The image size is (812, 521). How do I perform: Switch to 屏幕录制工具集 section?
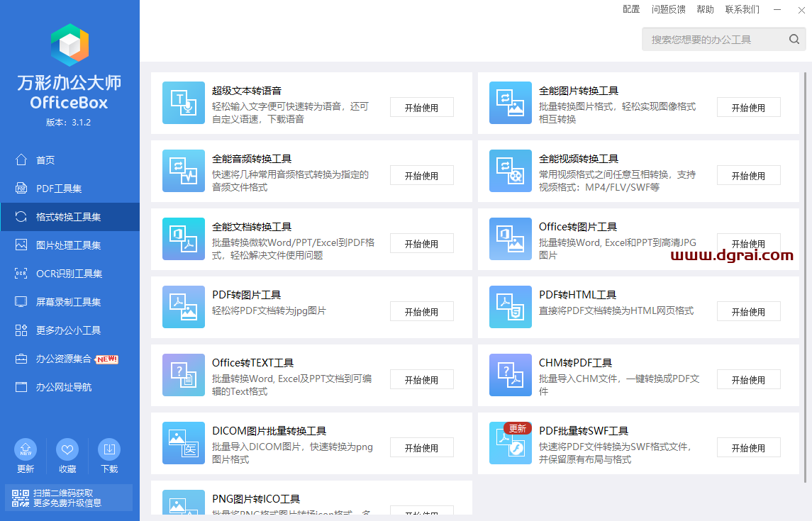(70, 302)
